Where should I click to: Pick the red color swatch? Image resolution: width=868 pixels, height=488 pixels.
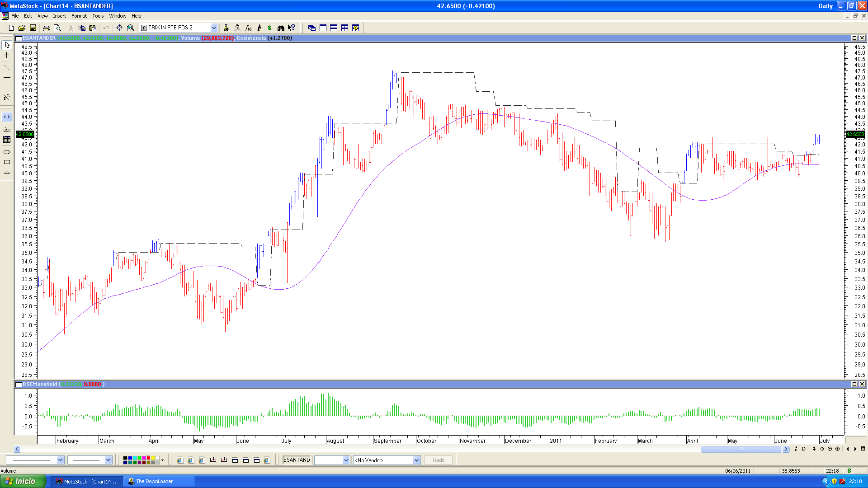coord(149,458)
